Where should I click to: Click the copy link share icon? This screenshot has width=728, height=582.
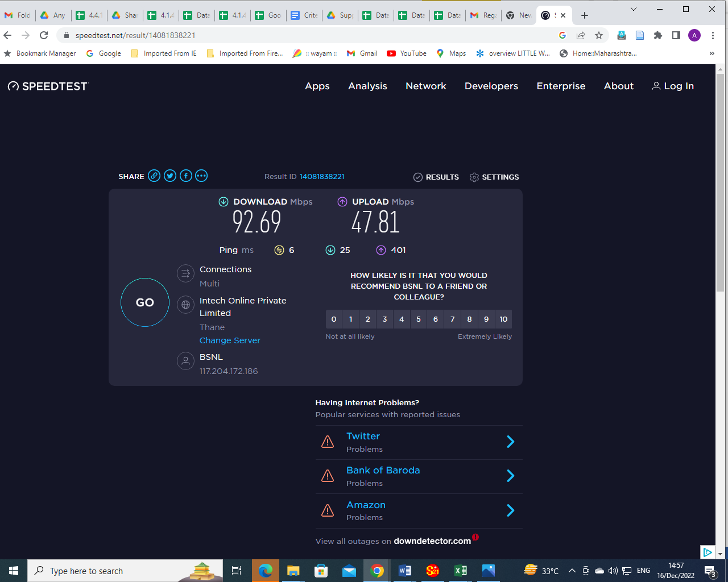(x=154, y=176)
